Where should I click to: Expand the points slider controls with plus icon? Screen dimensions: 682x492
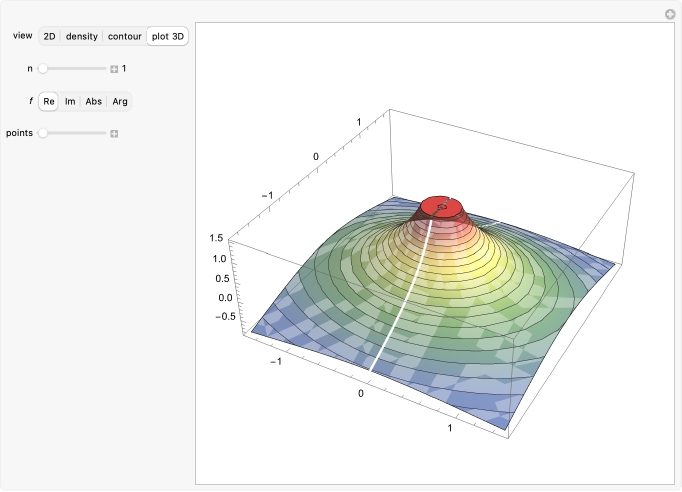[114, 133]
